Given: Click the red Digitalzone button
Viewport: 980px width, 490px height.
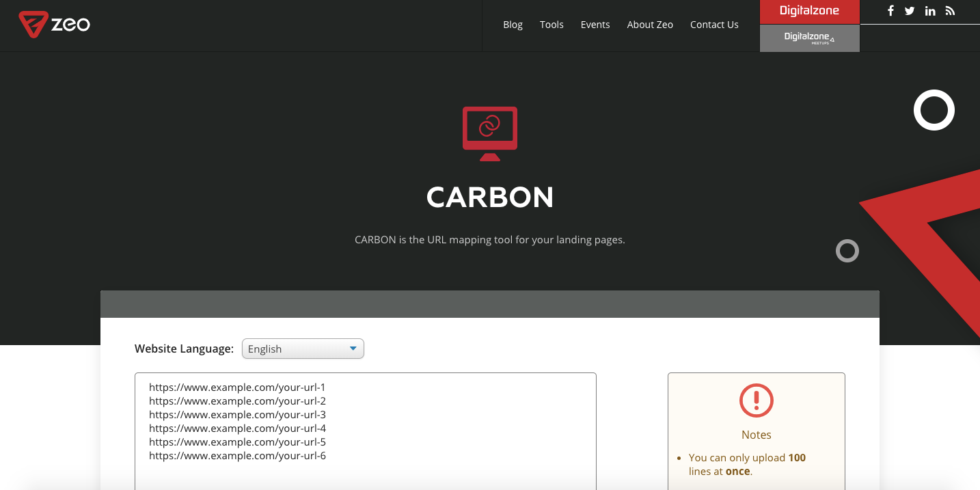Looking at the screenshot, I should pyautogui.click(x=810, y=11).
